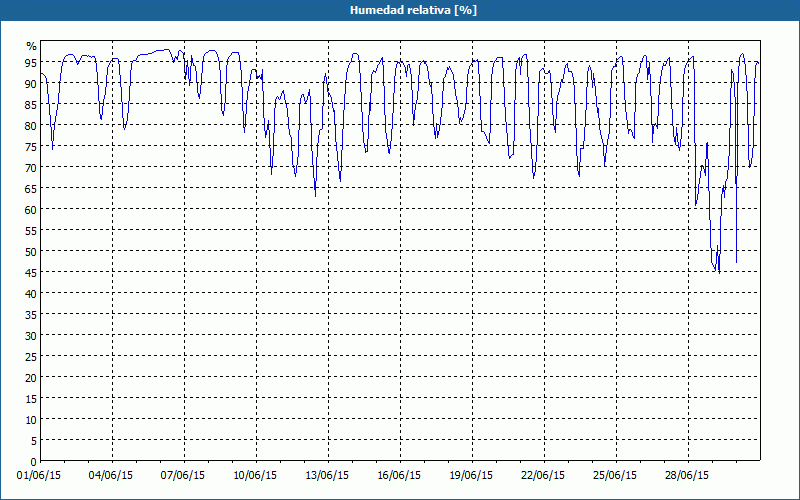Image resolution: width=800 pixels, height=500 pixels.
Task: Select the 60 value on the Y axis
Action: [31, 209]
